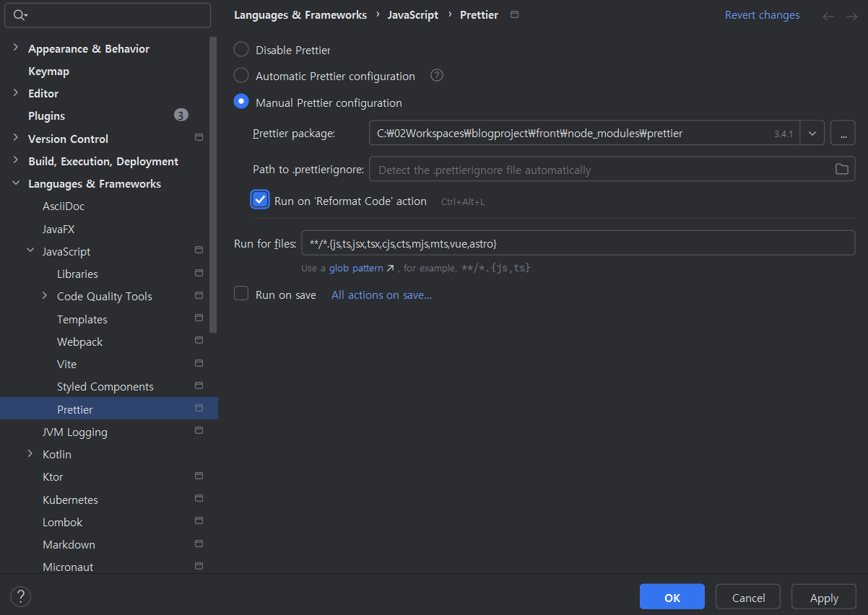This screenshot has width=868, height=615.
Task: Click JavaScript breadcrumb in header
Action: [x=413, y=14]
